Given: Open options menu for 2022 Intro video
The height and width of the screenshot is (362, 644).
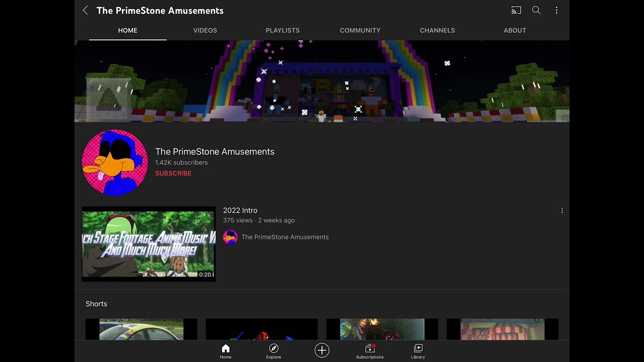Looking at the screenshot, I should (562, 211).
